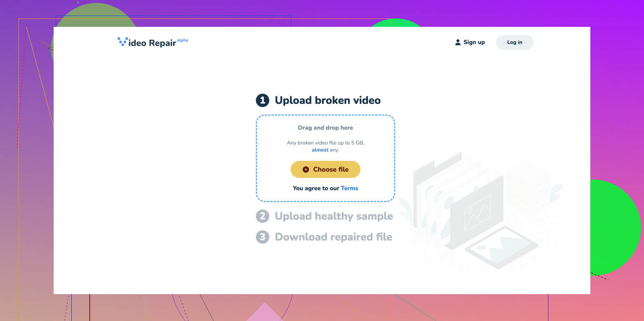Click the Log in button
This screenshot has width=644, height=321.
(514, 42)
